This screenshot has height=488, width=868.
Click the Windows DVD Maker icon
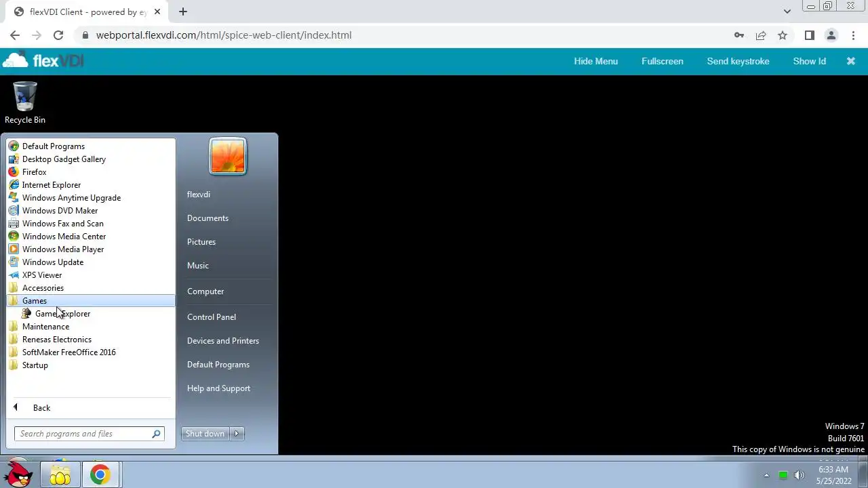(x=14, y=211)
